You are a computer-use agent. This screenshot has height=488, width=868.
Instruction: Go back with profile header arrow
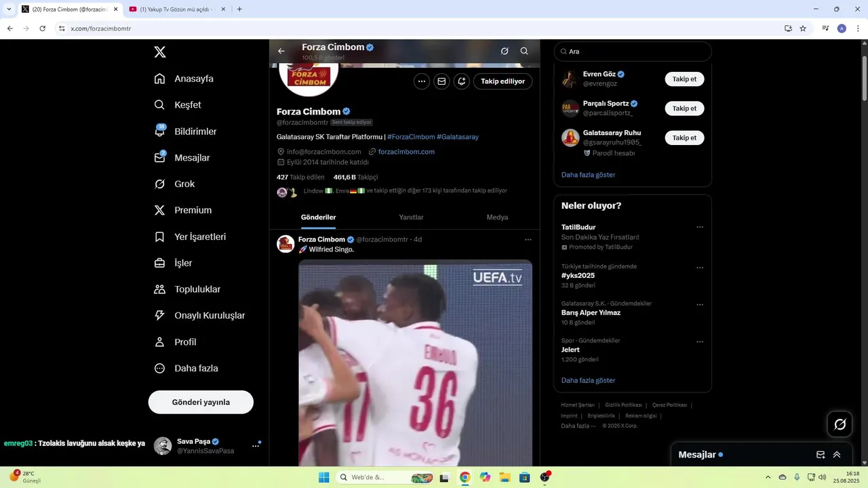(x=281, y=51)
